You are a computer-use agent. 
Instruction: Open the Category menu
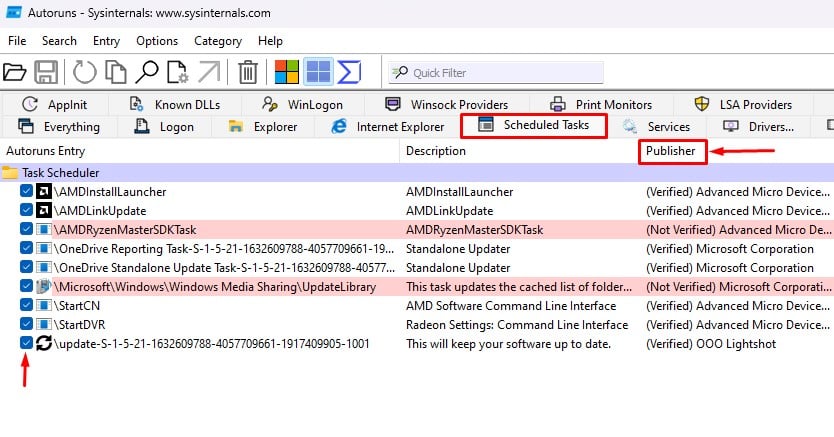click(218, 41)
